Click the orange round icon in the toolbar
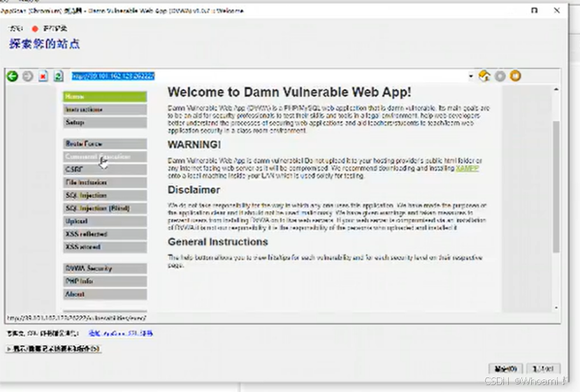580x392 pixels. [515, 75]
